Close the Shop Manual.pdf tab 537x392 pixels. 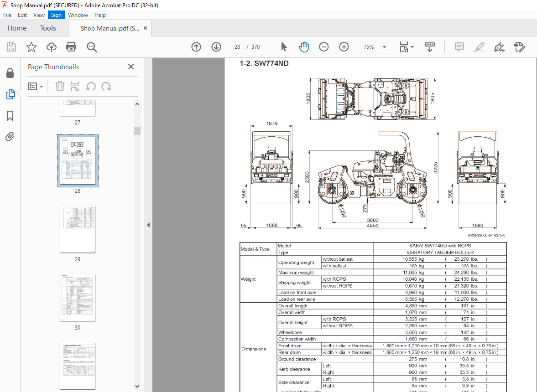click(145, 28)
